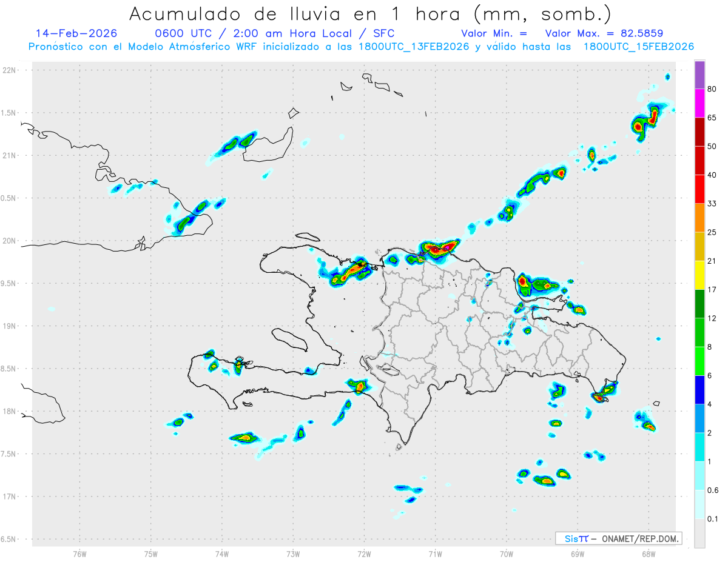
Task: Select the '75W' longitude label
Action: point(150,554)
